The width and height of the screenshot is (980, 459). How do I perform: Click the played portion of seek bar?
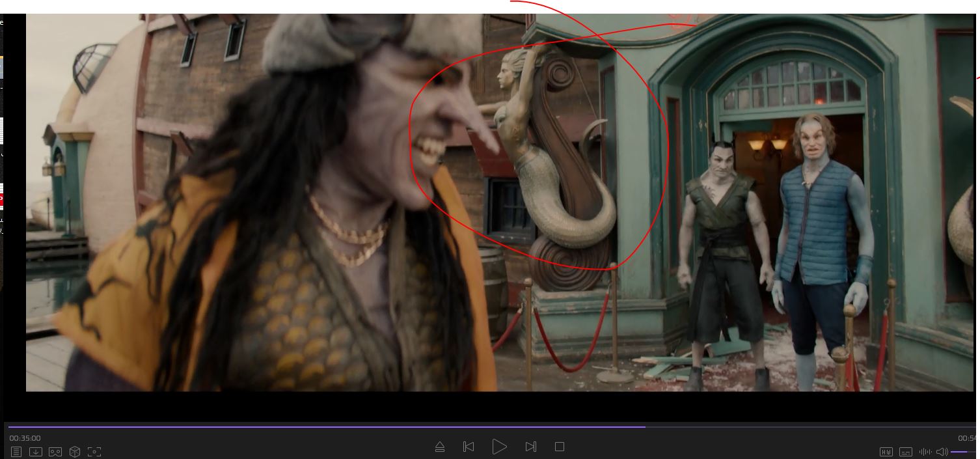pyautogui.click(x=325, y=427)
